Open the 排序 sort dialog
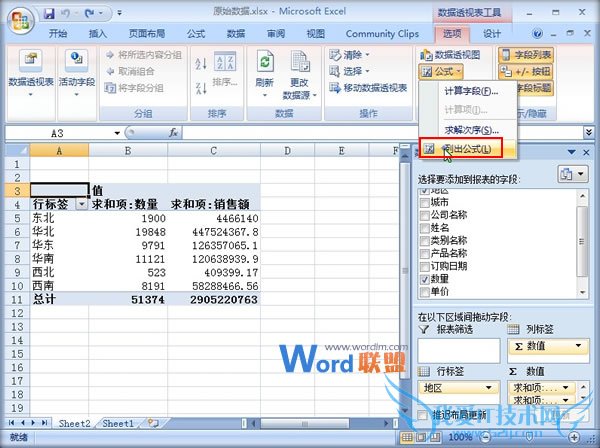The width and height of the screenshot is (600, 448). tap(225, 69)
